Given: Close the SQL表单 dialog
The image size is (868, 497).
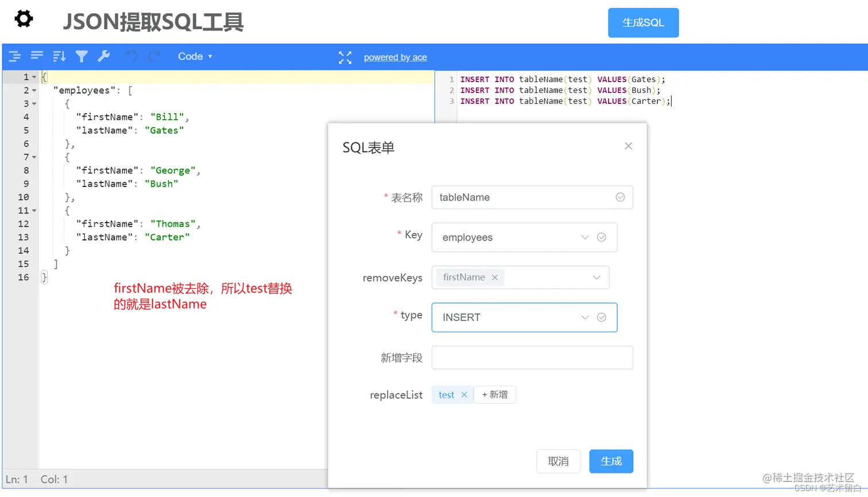Looking at the screenshot, I should point(628,146).
